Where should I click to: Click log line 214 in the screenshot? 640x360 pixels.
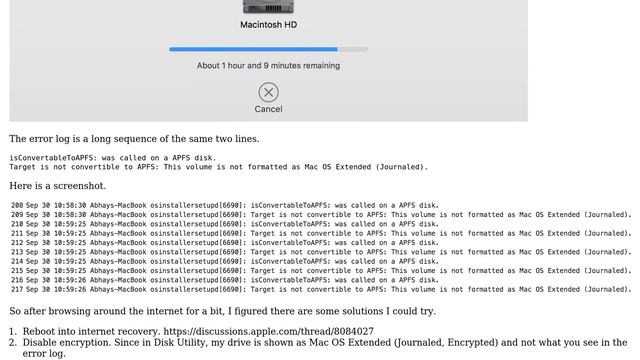[225, 262]
